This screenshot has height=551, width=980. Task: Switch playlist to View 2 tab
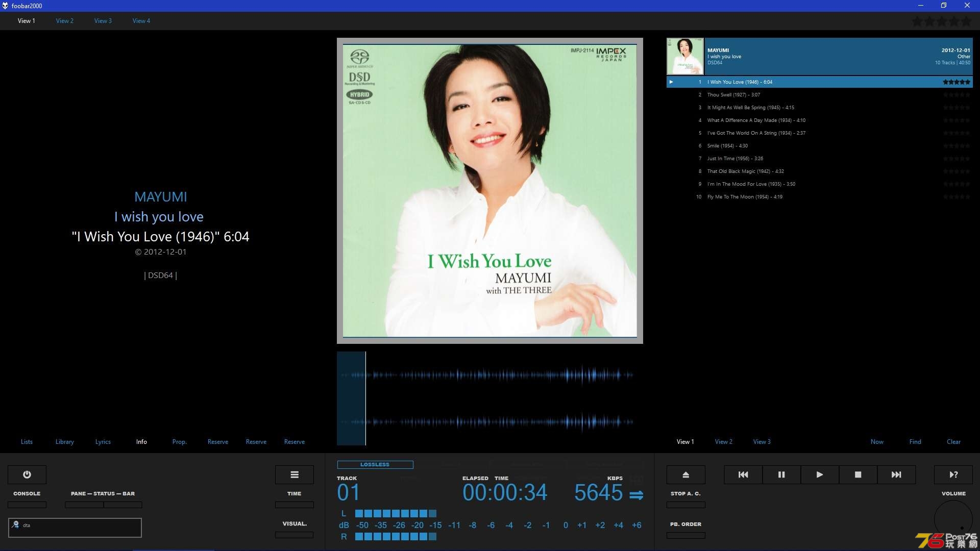tap(724, 442)
